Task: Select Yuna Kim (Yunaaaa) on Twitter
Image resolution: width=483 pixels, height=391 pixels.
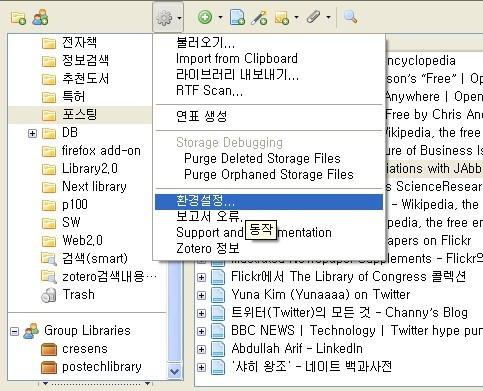Action: [x=320, y=295]
